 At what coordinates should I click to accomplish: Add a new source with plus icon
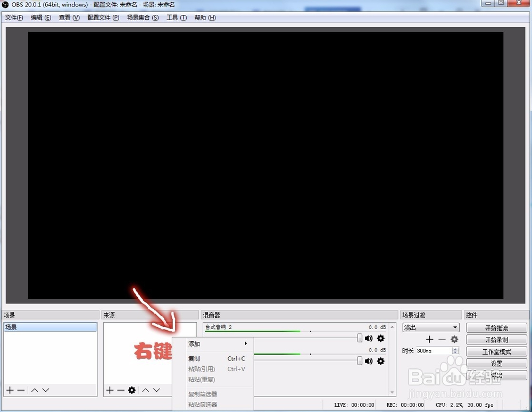[x=110, y=390]
